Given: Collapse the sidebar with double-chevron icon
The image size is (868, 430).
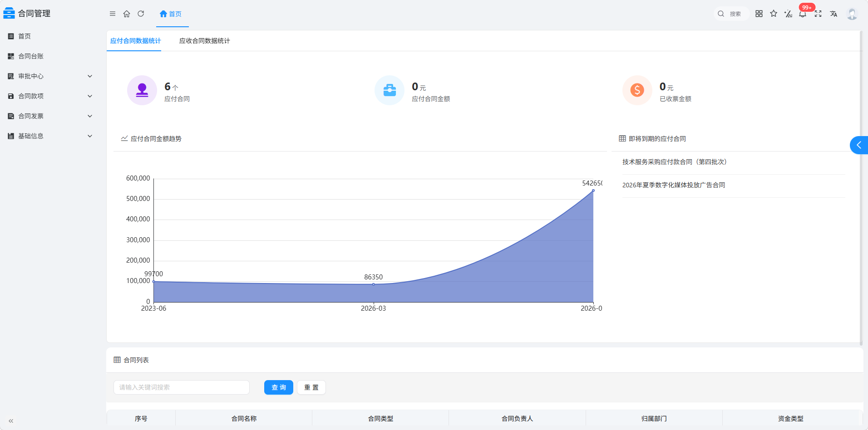Looking at the screenshot, I should coord(11,421).
